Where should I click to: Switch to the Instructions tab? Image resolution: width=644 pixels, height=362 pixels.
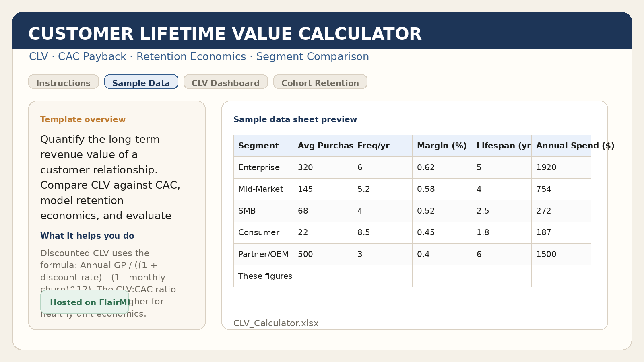pos(63,83)
